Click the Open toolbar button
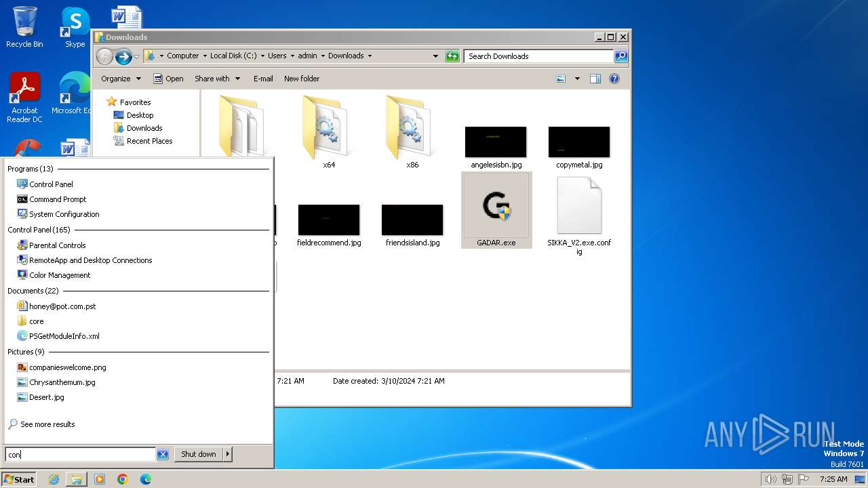The height and width of the screenshot is (488, 868). point(168,79)
